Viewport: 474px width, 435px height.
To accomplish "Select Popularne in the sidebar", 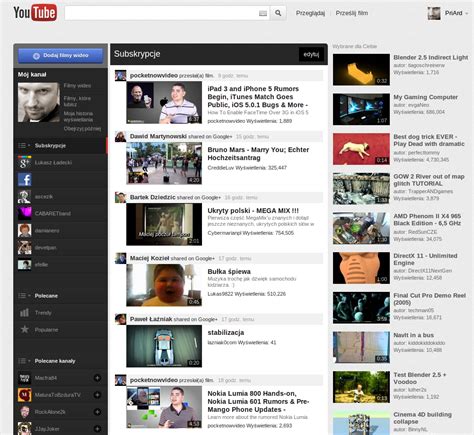I will pos(46,330).
